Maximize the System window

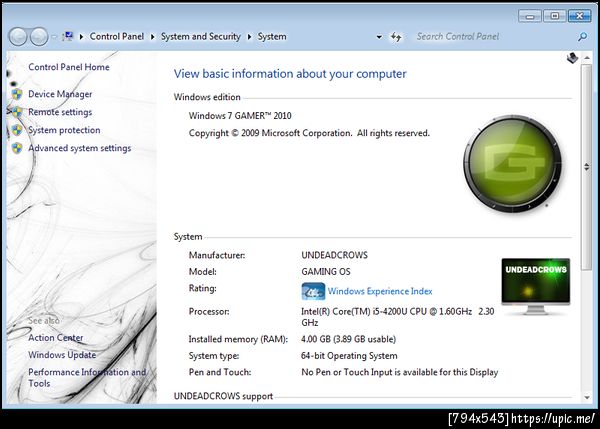coord(554,16)
